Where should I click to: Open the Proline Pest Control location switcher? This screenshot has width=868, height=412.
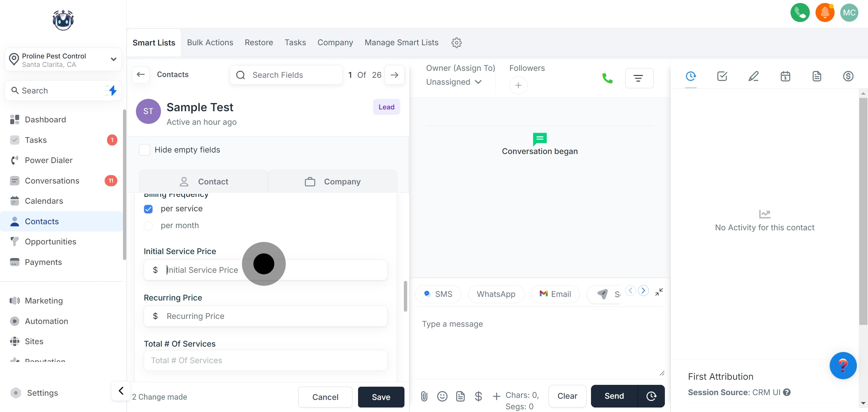coord(63,60)
